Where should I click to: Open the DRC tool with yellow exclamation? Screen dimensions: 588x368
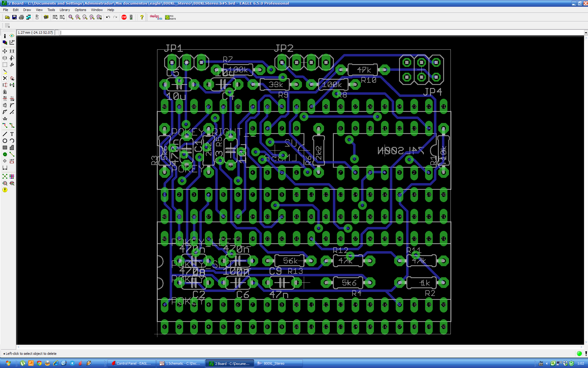[5, 190]
